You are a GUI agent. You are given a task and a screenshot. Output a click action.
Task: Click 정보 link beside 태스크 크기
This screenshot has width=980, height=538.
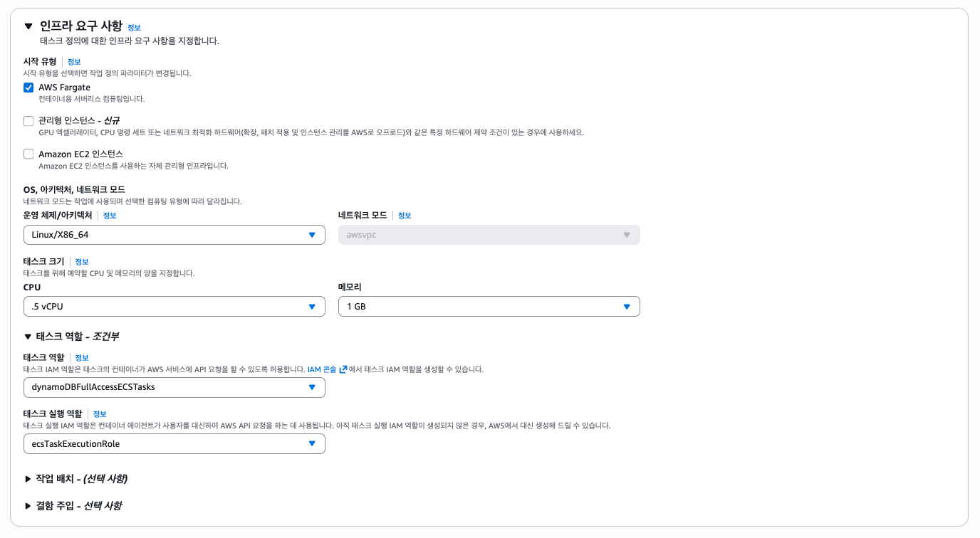click(82, 262)
